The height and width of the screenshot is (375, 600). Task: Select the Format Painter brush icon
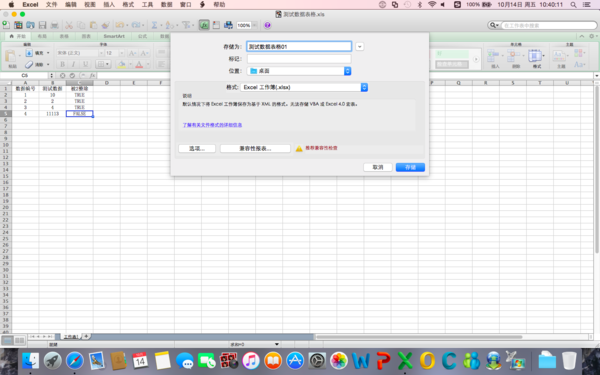pyautogui.click(x=106, y=25)
